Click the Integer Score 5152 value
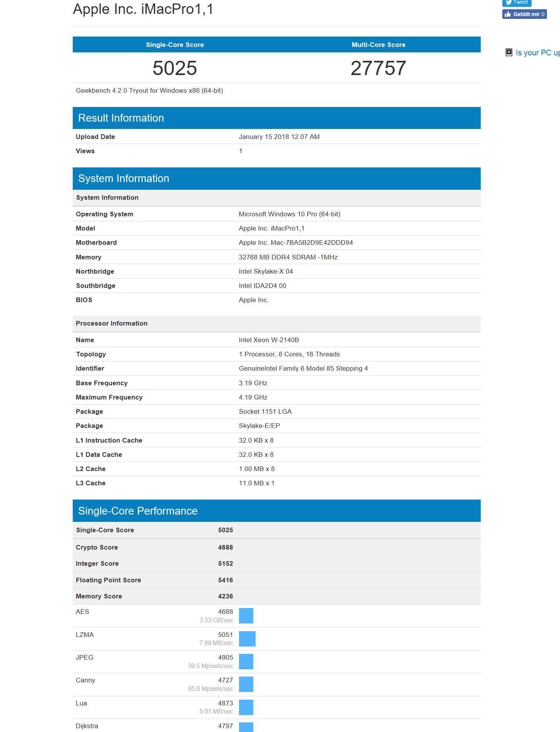Image resolution: width=560 pixels, height=732 pixels. 226,563
